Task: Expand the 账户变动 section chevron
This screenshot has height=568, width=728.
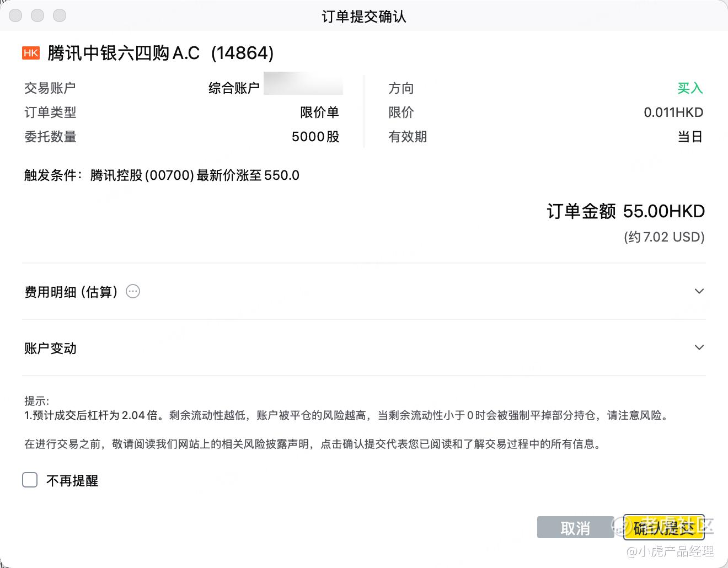Action: point(699,347)
